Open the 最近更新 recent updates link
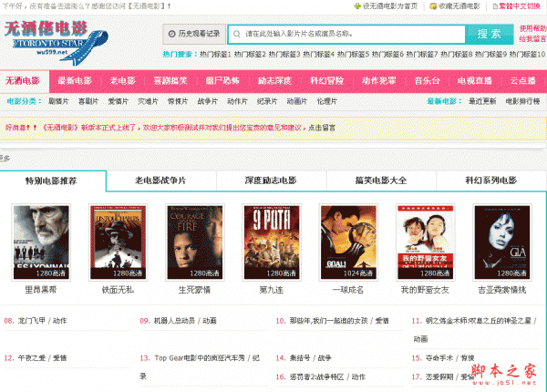 pos(482,101)
